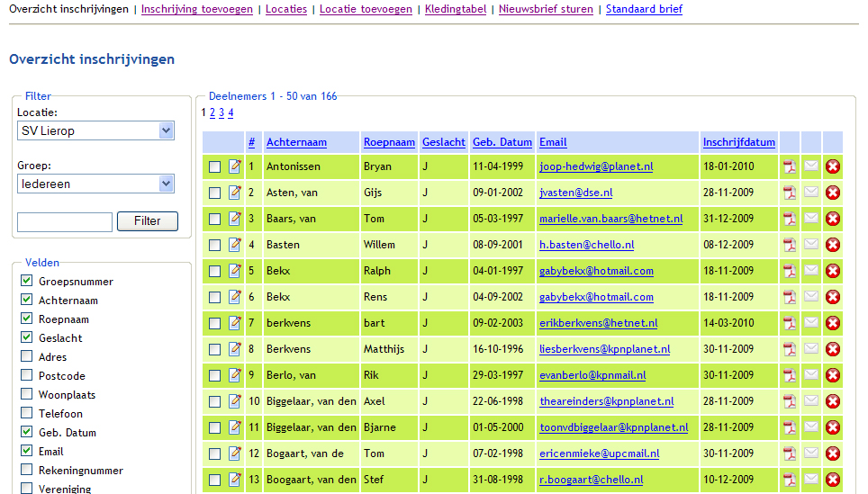
Task: Open Standaard brief link
Action: click(644, 9)
